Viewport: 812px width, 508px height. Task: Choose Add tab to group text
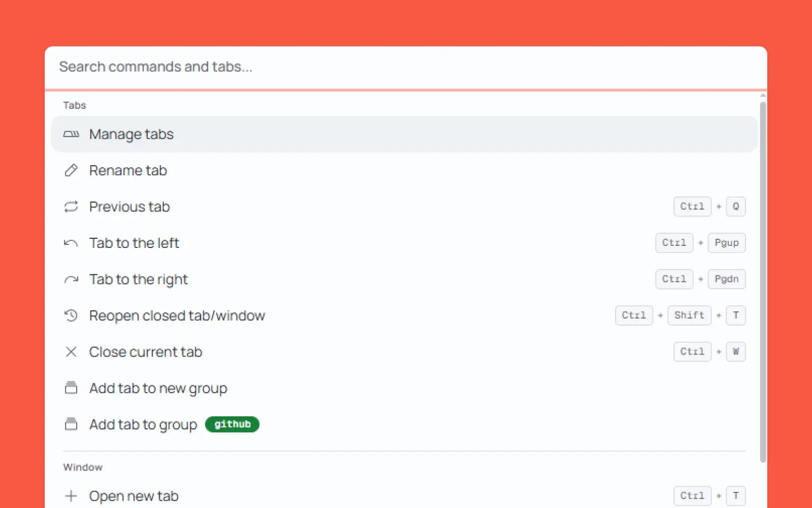tap(143, 425)
